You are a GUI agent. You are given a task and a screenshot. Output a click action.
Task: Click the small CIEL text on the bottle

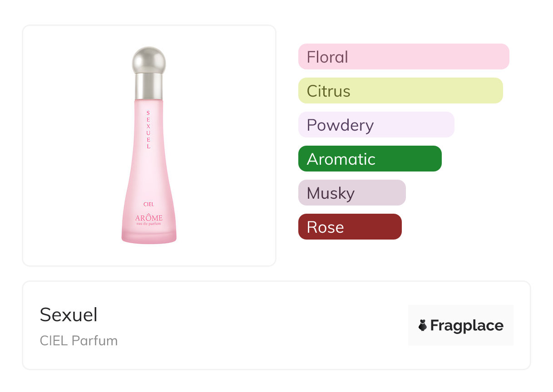[x=148, y=204]
